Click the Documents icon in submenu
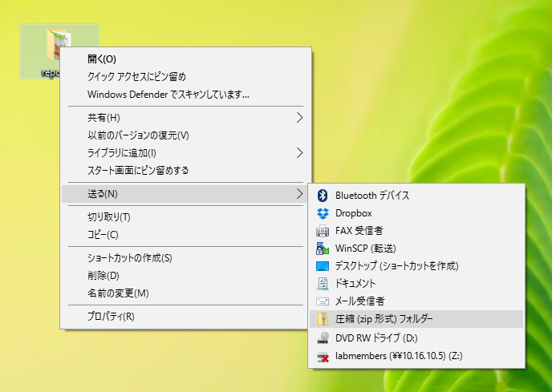Screen dimensions: 552x392 (323, 284)
